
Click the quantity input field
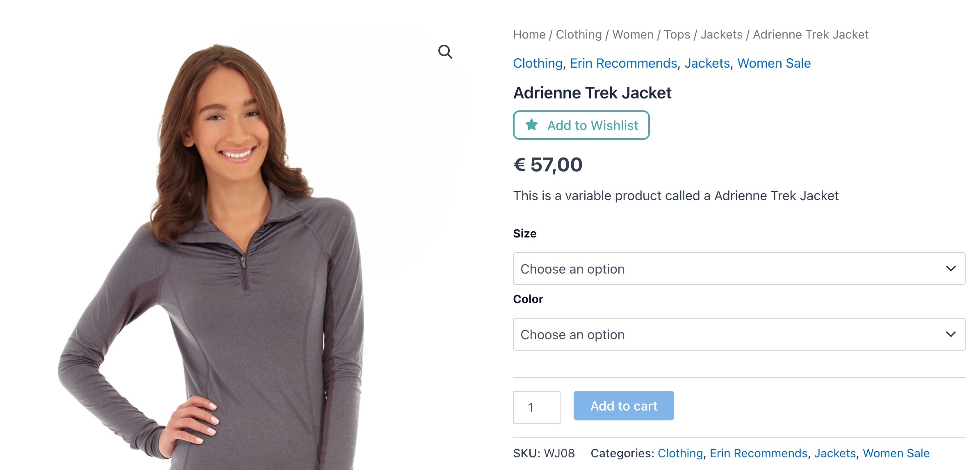[536, 407]
